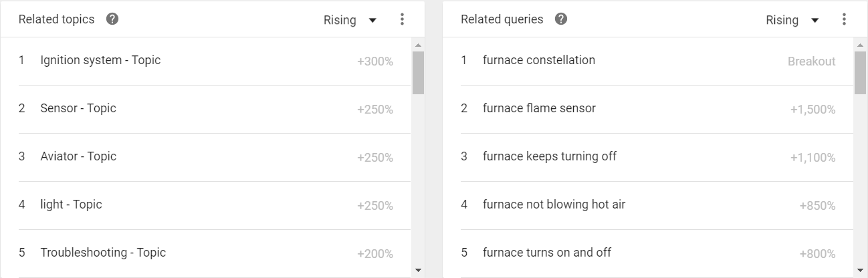Open the Rising dropdown in Related queries
The height and width of the screenshot is (278, 868).
(792, 20)
